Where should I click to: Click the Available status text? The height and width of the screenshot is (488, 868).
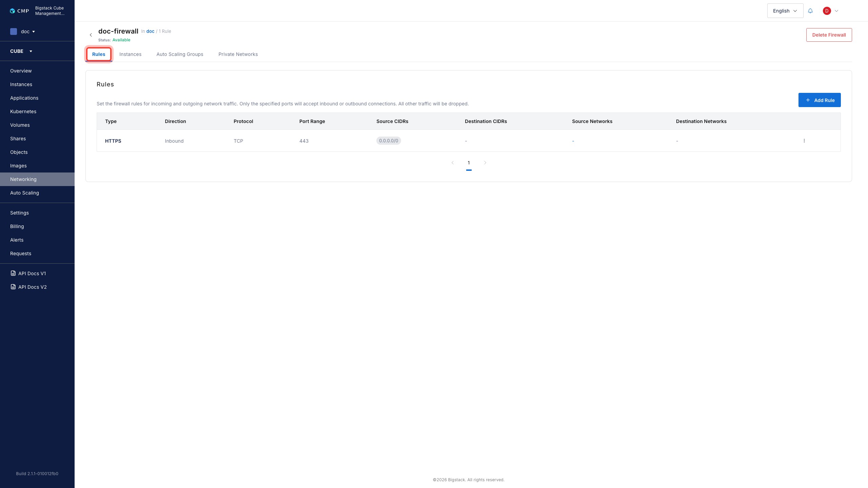[121, 40]
